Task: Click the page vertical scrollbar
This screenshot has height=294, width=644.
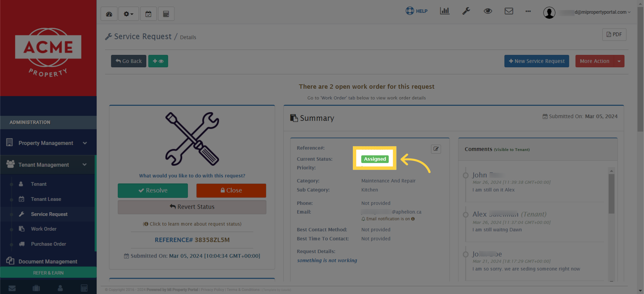Action: [x=640, y=70]
